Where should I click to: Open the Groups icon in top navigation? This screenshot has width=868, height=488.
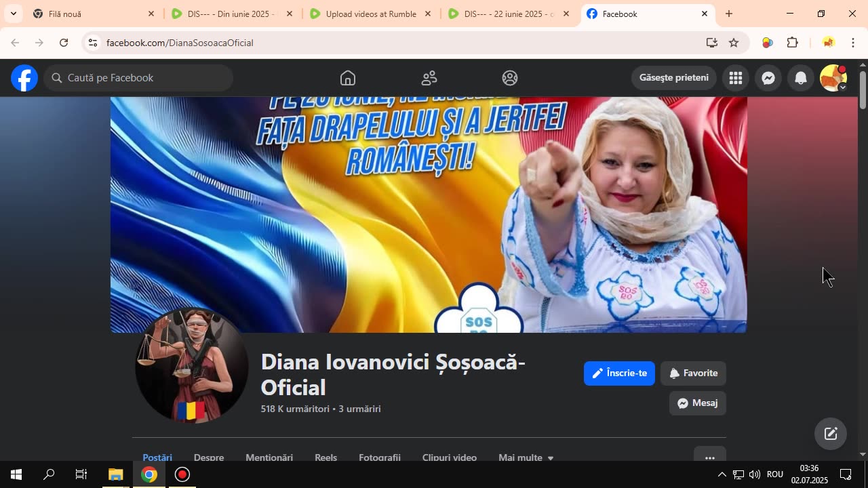(x=510, y=78)
